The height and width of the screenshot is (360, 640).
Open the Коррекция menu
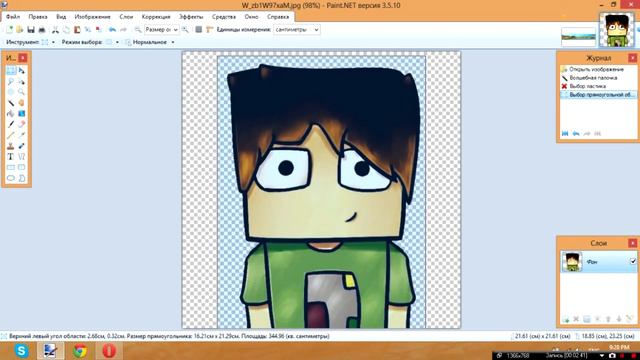156,17
